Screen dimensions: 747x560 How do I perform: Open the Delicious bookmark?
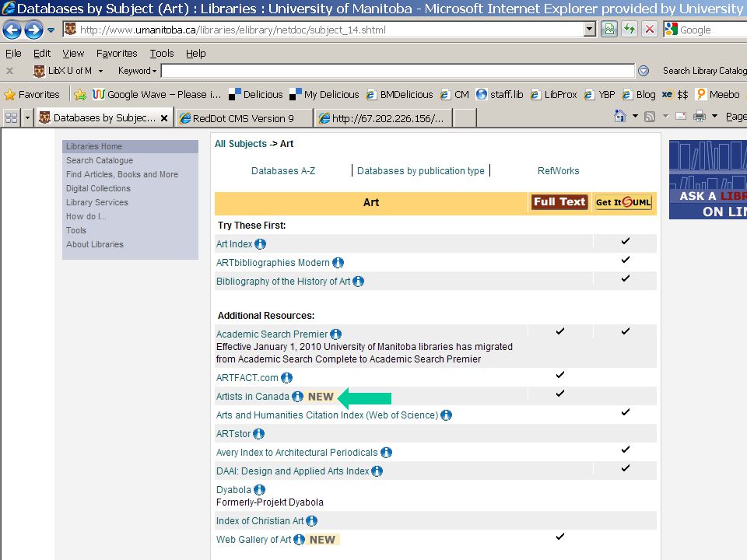click(256, 94)
